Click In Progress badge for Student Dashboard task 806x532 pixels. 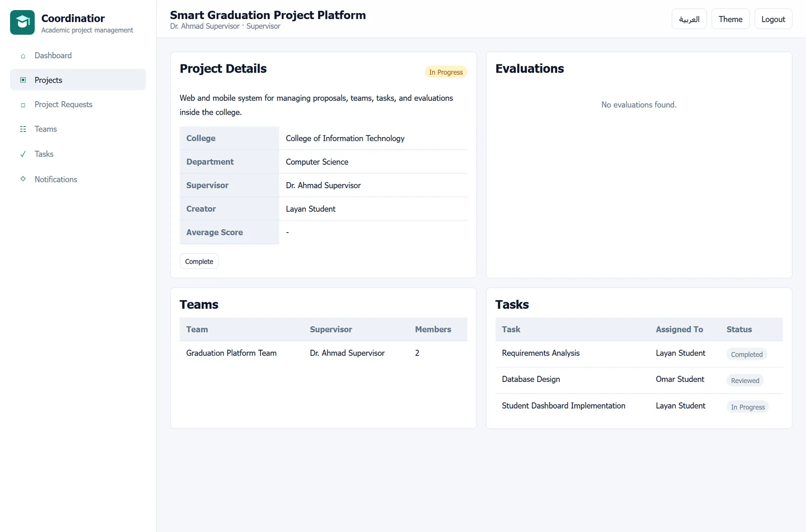pyautogui.click(x=748, y=407)
